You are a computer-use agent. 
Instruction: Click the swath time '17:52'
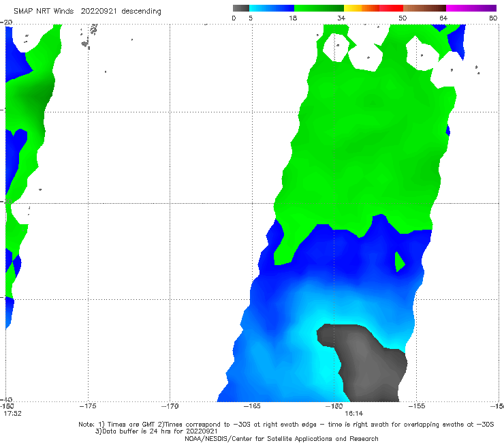(x=12, y=414)
